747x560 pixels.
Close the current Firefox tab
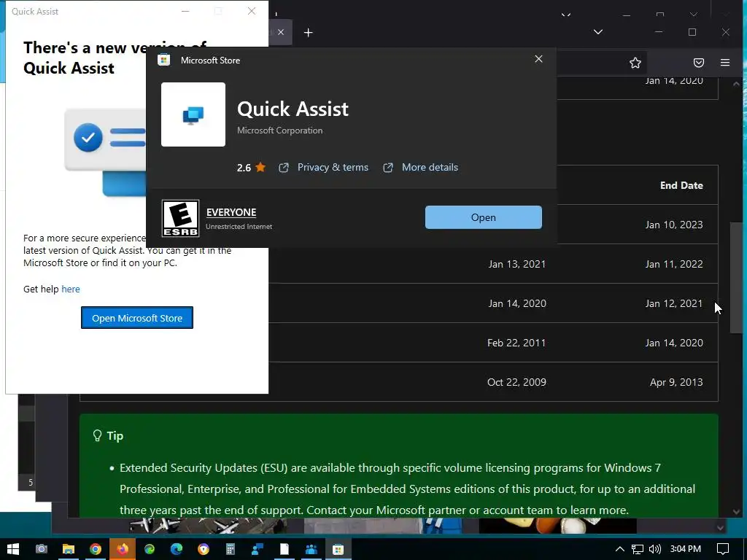click(x=281, y=32)
